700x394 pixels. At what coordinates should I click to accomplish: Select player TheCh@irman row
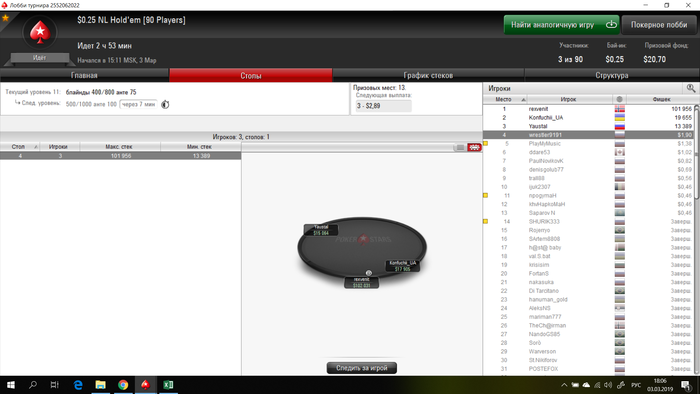[588, 325]
